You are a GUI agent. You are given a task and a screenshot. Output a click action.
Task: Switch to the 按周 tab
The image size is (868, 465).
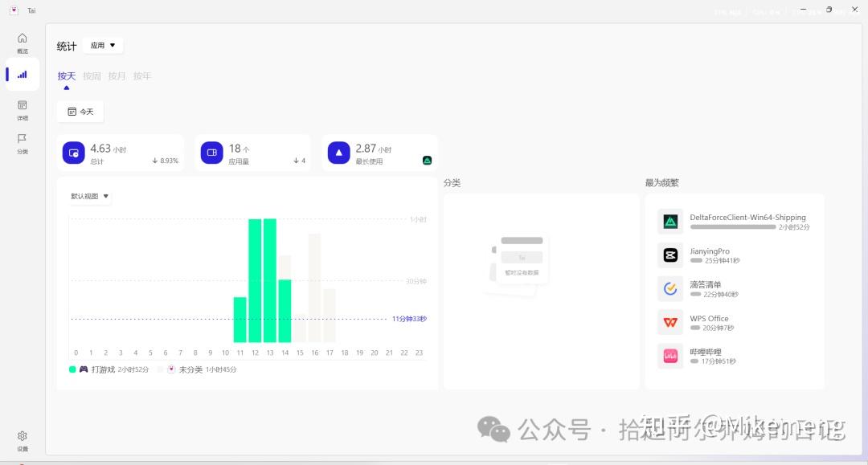point(92,76)
